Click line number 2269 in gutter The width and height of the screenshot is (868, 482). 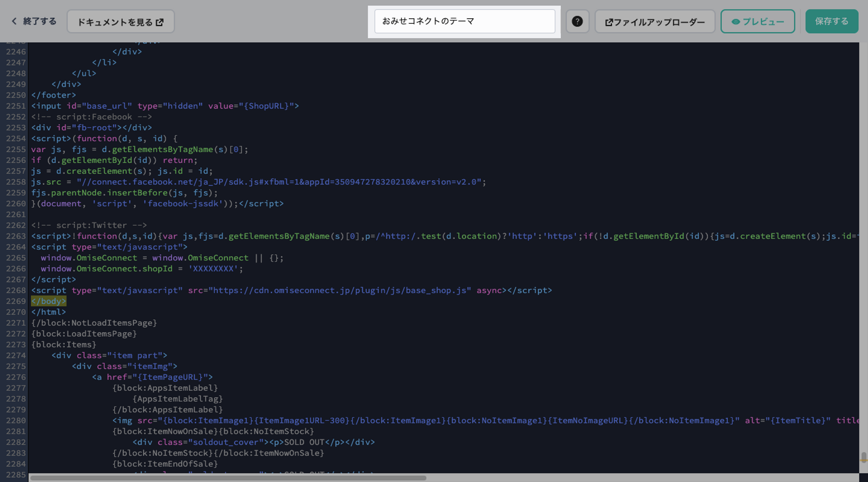click(16, 301)
